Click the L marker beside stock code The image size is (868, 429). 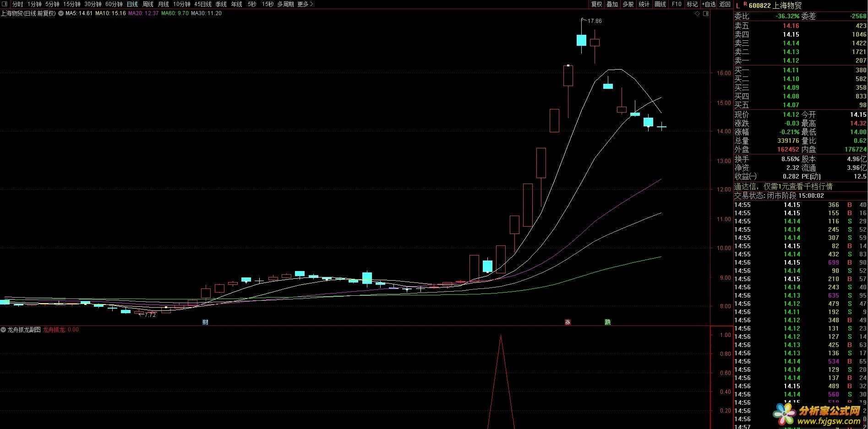pyautogui.click(x=738, y=5)
